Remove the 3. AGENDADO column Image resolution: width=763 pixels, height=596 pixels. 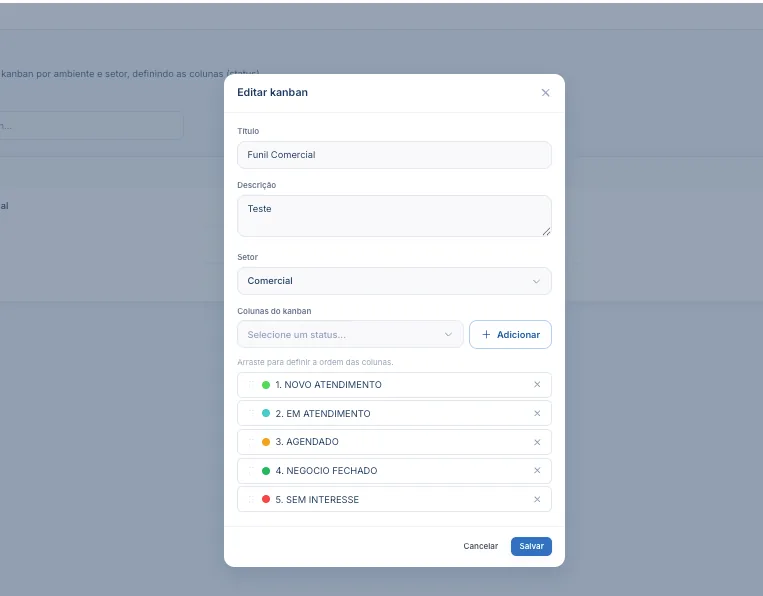[537, 442]
